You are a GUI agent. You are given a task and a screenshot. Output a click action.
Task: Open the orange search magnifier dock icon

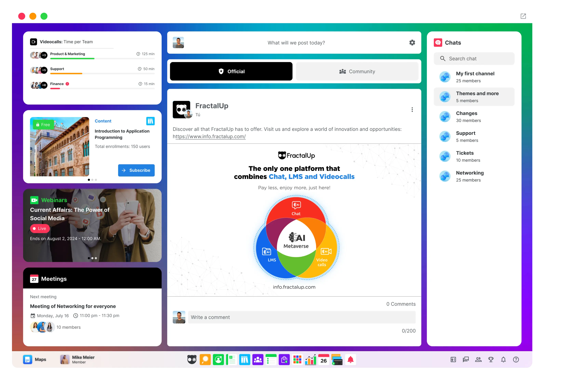tap(205, 360)
